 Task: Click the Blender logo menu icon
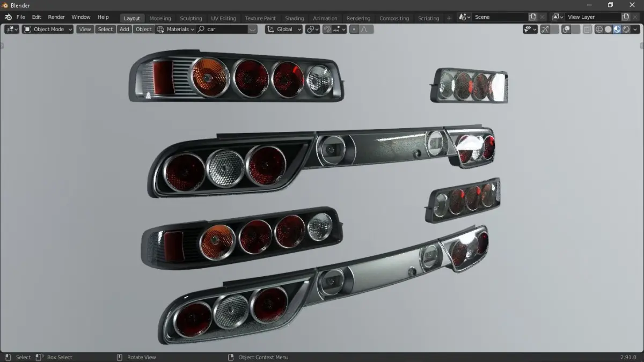tap(8, 17)
